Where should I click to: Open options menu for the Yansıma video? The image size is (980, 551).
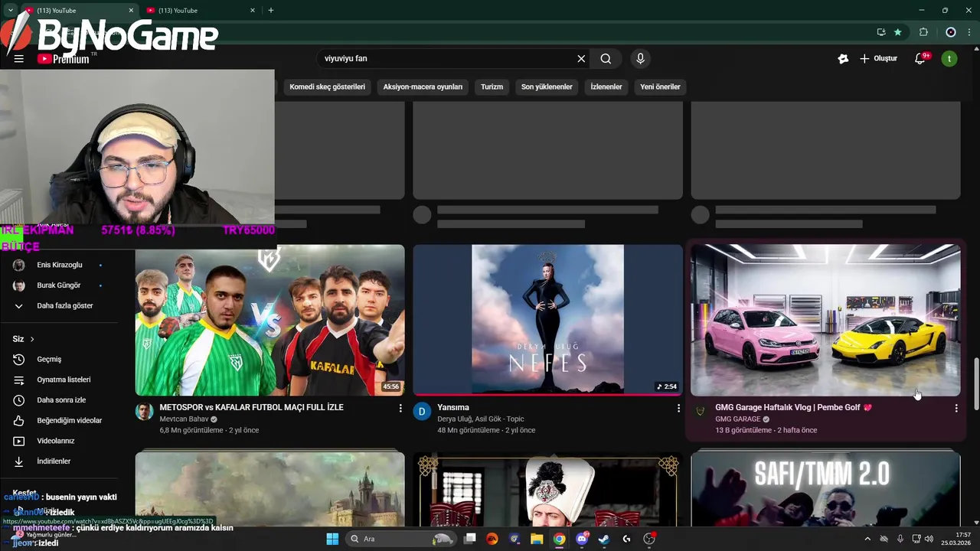pos(678,409)
